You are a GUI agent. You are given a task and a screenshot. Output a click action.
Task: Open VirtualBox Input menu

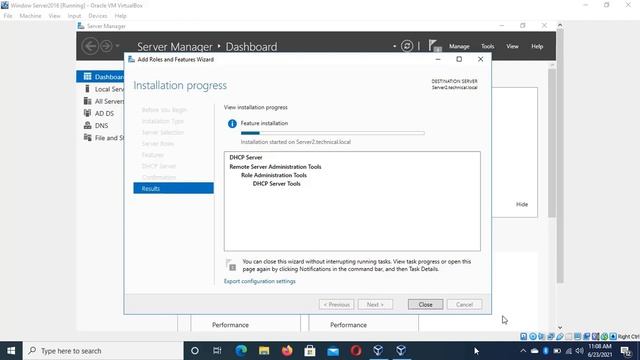(74, 16)
